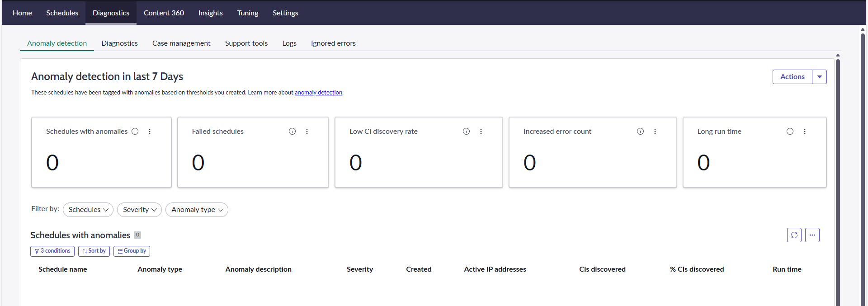Click the Severity column header

pos(360,269)
